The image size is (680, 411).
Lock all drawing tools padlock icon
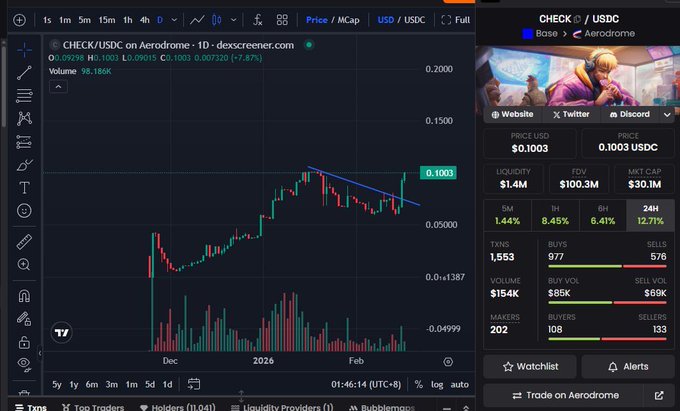click(x=24, y=342)
